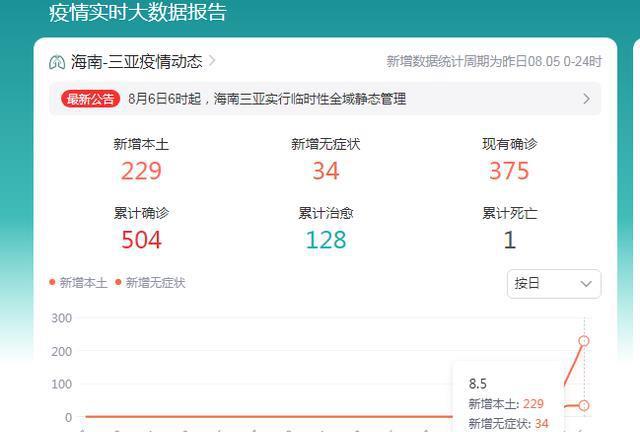Click the 200 y-axis label
The width and height of the screenshot is (640, 432).
[x=61, y=351]
